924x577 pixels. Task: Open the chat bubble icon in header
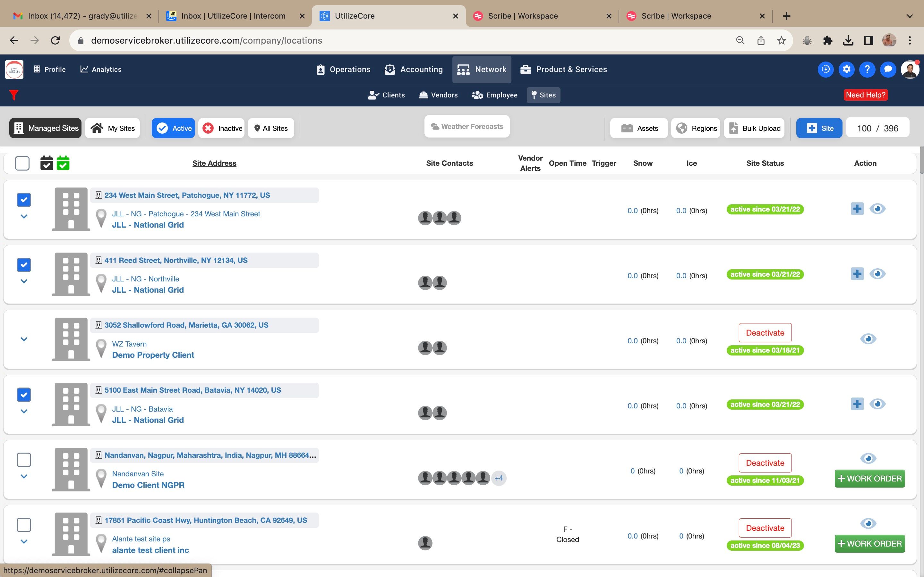[888, 70]
